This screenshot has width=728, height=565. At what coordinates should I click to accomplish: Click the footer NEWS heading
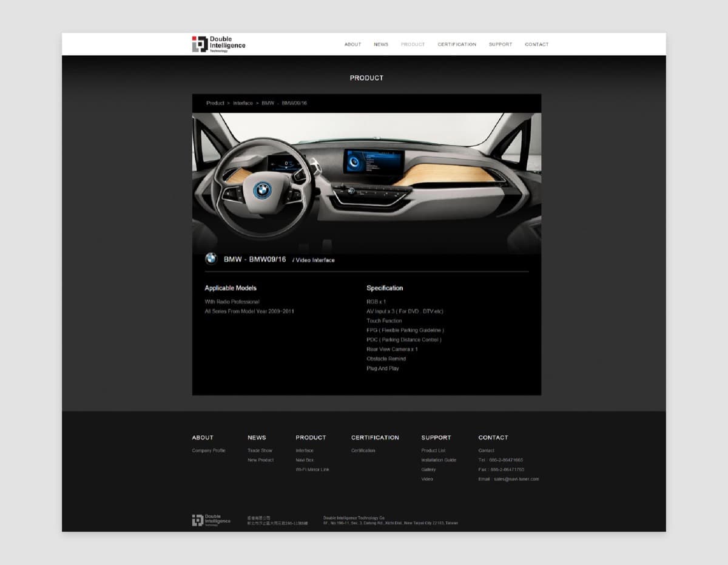[x=257, y=438]
